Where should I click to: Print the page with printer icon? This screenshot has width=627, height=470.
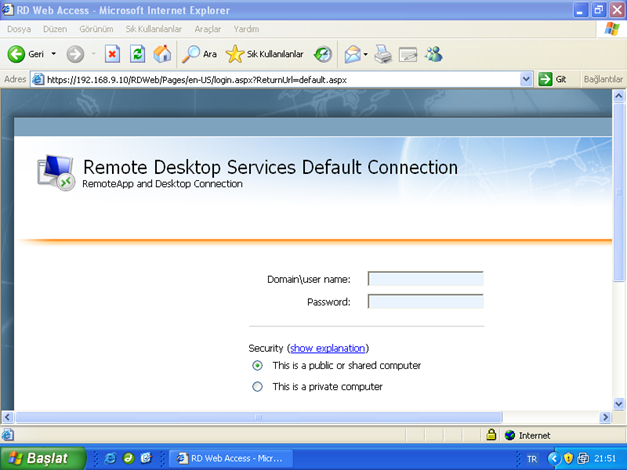383,54
